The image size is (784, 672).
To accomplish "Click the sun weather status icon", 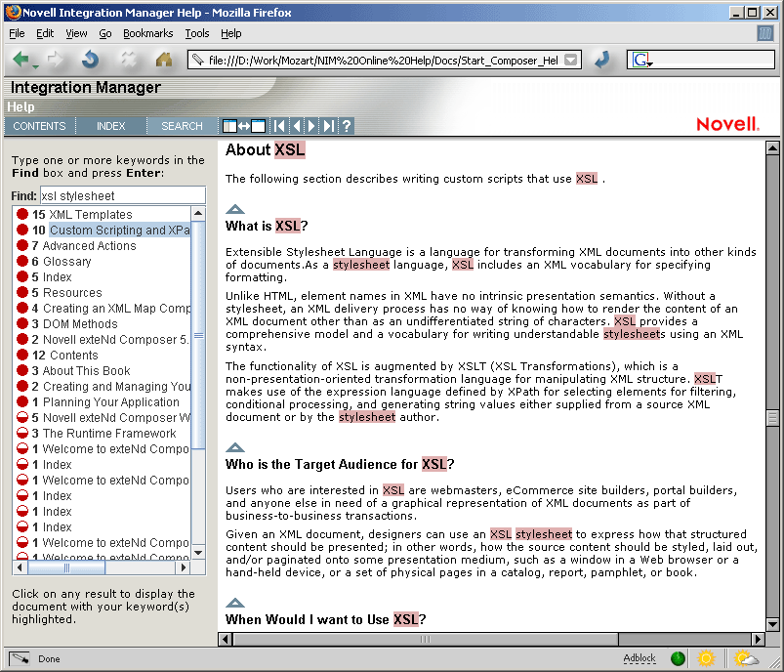I will tap(706, 658).
